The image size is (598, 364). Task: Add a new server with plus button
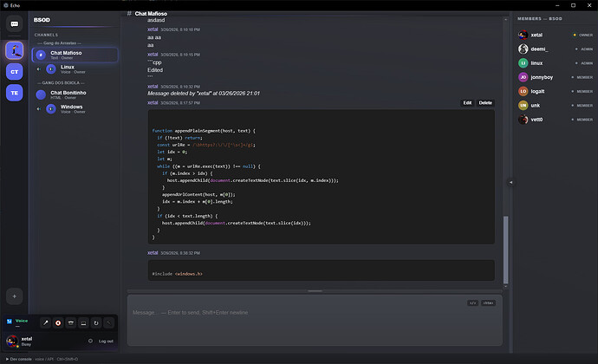[15, 296]
